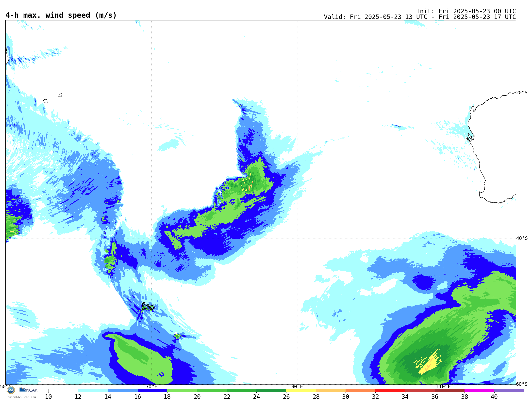
Task: Click the colorbar label '10'
Action: pyautogui.click(x=49, y=397)
